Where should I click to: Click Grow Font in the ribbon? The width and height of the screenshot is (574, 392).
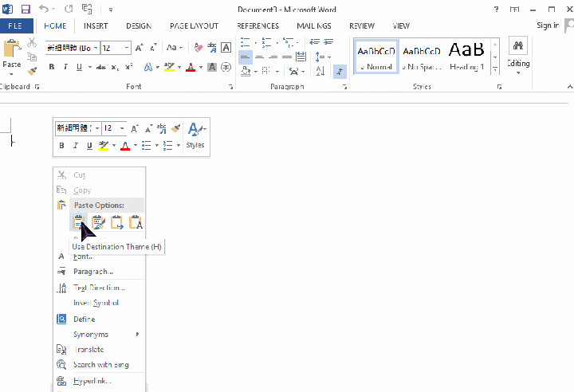[139, 48]
